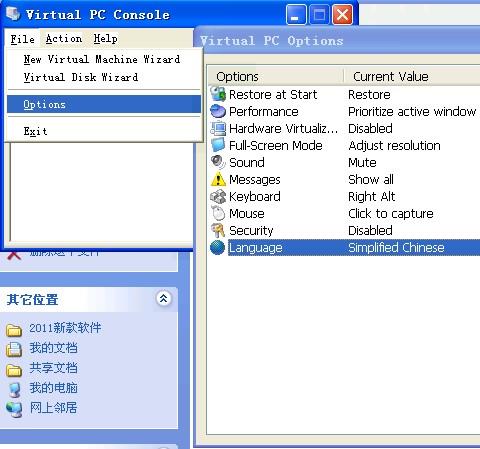Open the 我的文档 link
The width and height of the screenshot is (480, 449).
click(53, 348)
